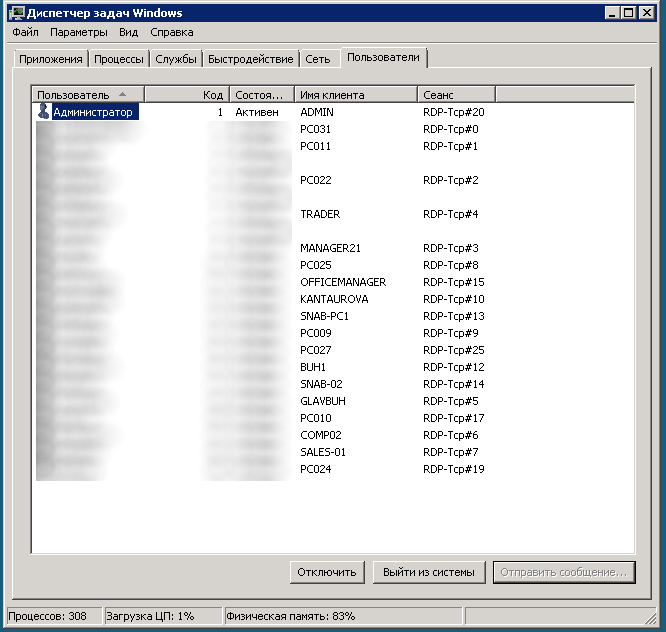
Task: Click the RDP-Tcp#0 session cell
Action: [451, 129]
